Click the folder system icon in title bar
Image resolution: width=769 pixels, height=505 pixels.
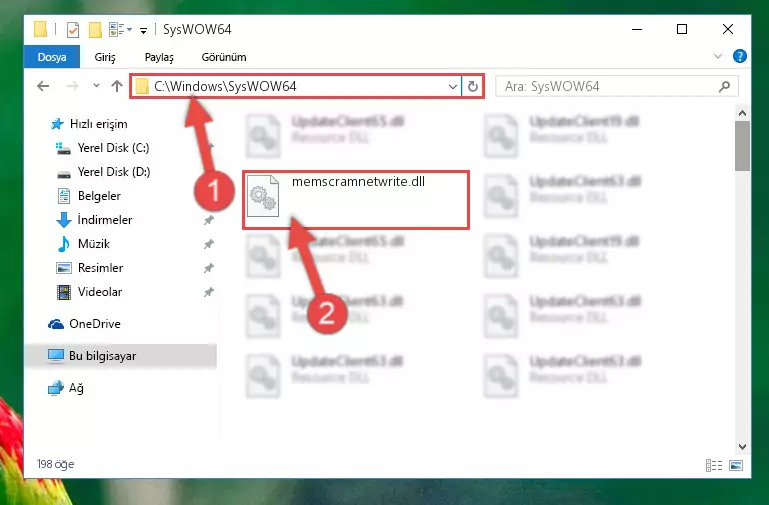[41, 29]
